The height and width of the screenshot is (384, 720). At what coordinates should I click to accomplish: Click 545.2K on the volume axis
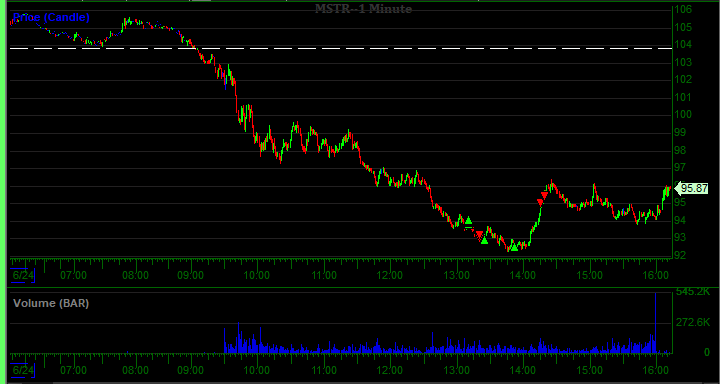(692, 292)
